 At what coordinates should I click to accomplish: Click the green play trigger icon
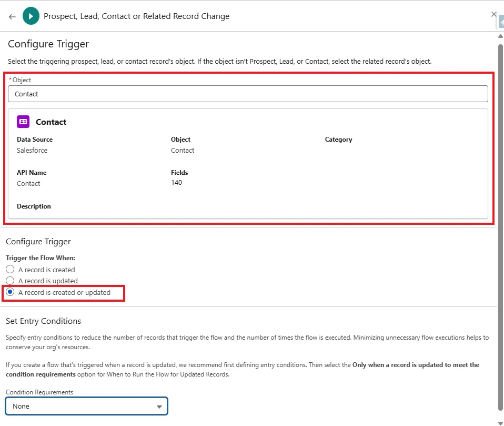pos(31,16)
